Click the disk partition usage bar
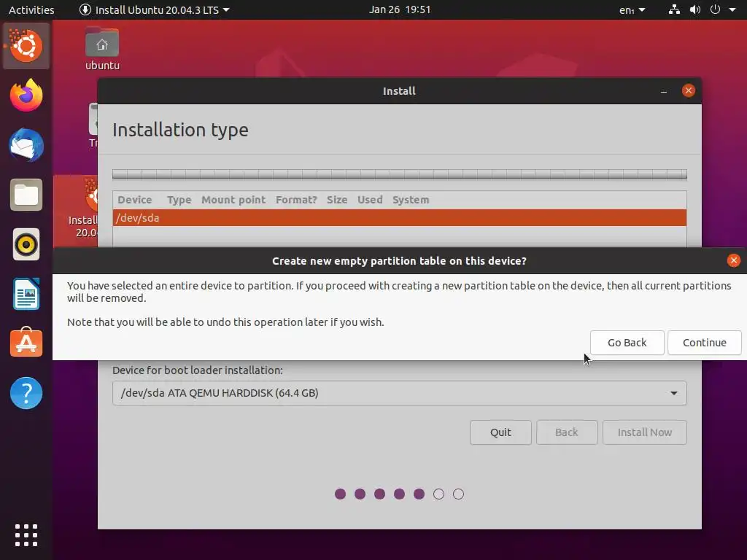 [399, 174]
